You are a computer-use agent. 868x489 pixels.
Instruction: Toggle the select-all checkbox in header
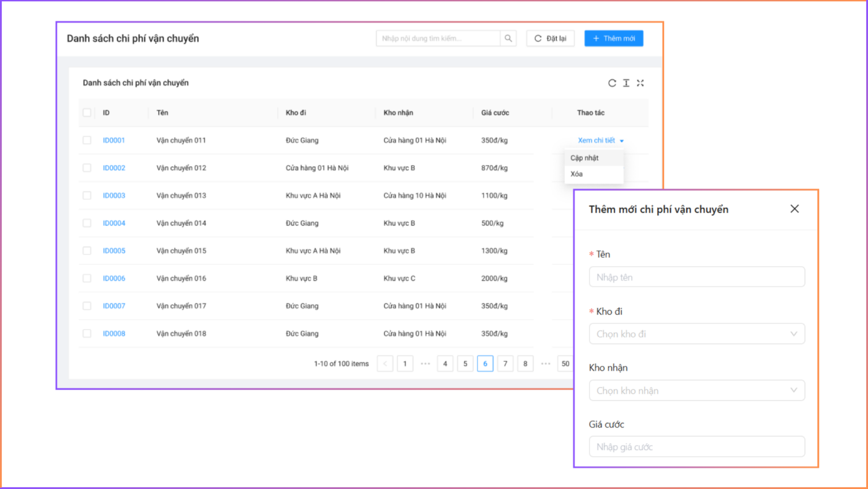(87, 113)
